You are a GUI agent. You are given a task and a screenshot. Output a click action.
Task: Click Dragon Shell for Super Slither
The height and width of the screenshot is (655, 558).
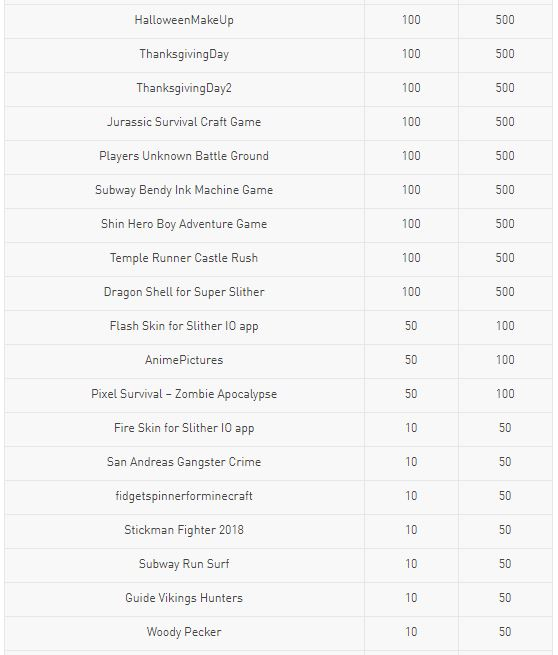pos(184,292)
